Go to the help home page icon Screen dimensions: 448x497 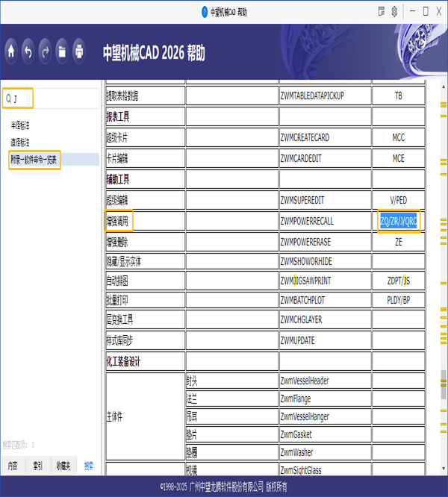[11, 51]
